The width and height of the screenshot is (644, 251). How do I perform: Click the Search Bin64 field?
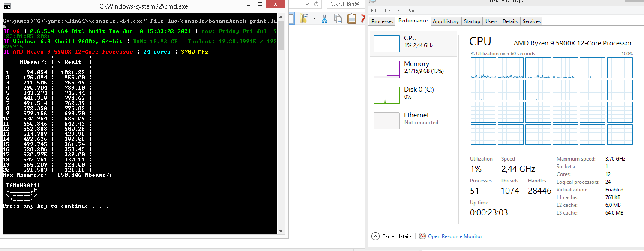[x=346, y=4]
